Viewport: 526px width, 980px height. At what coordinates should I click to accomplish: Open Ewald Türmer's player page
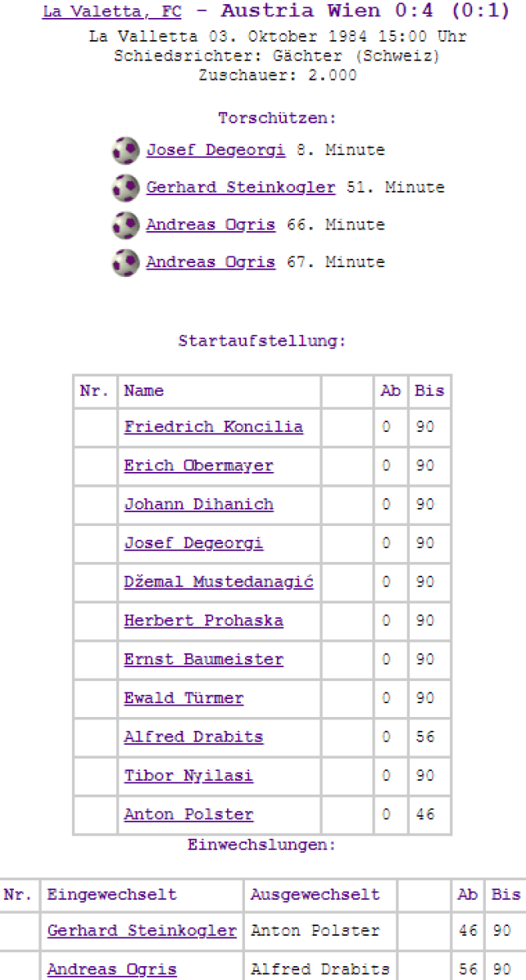[x=184, y=698]
